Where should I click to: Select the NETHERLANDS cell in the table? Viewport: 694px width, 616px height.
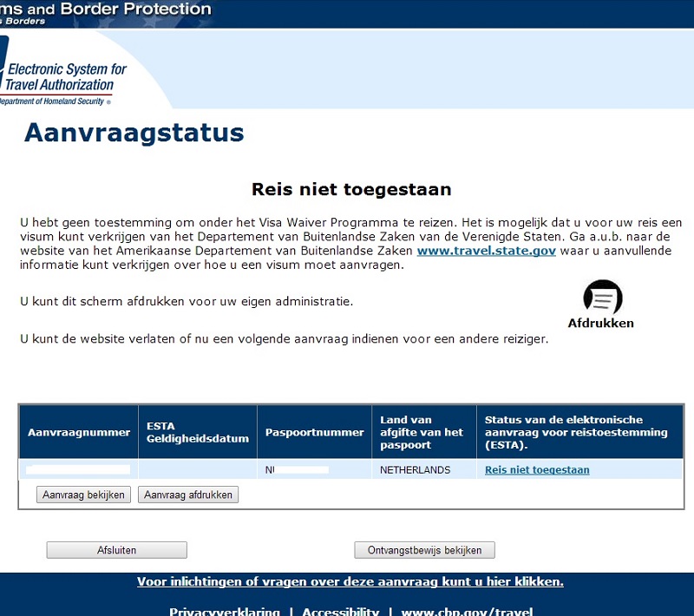tap(416, 470)
